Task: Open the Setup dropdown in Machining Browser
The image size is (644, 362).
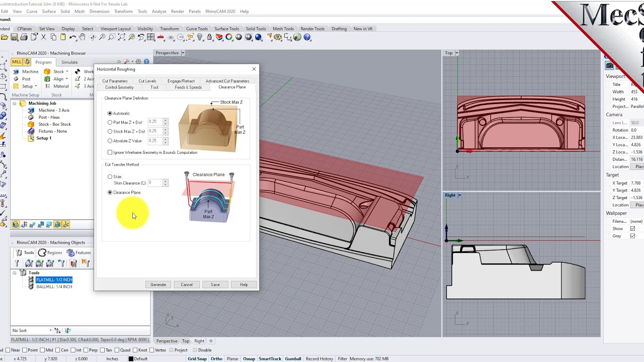Action: (36, 86)
